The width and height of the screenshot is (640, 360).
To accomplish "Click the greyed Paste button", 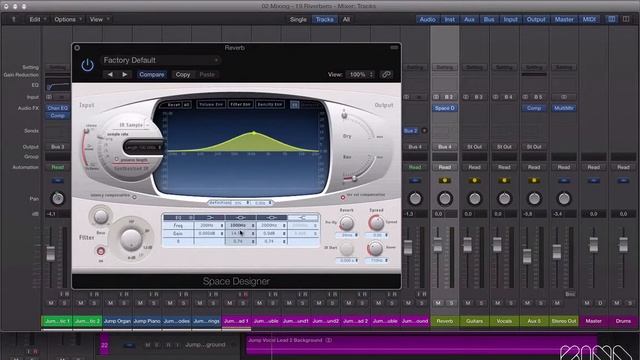I will [207, 74].
